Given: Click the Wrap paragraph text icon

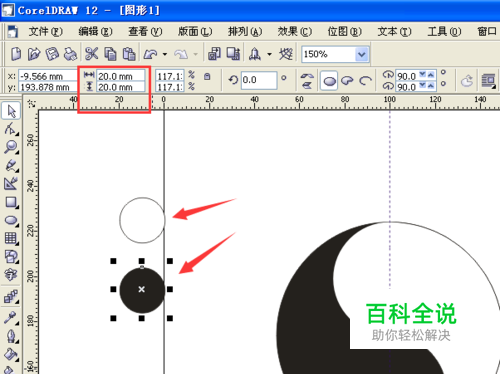Looking at the screenshot, I should [x=489, y=81].
